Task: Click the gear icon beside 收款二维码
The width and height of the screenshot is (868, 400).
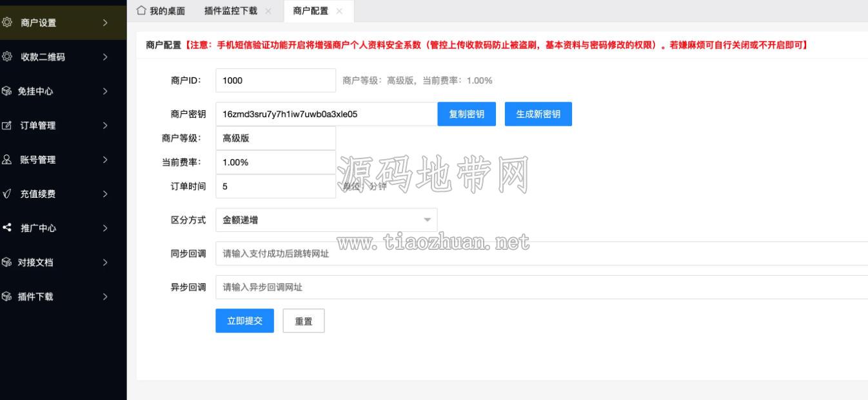Action: pyautogui.click(x=6, y=57)
